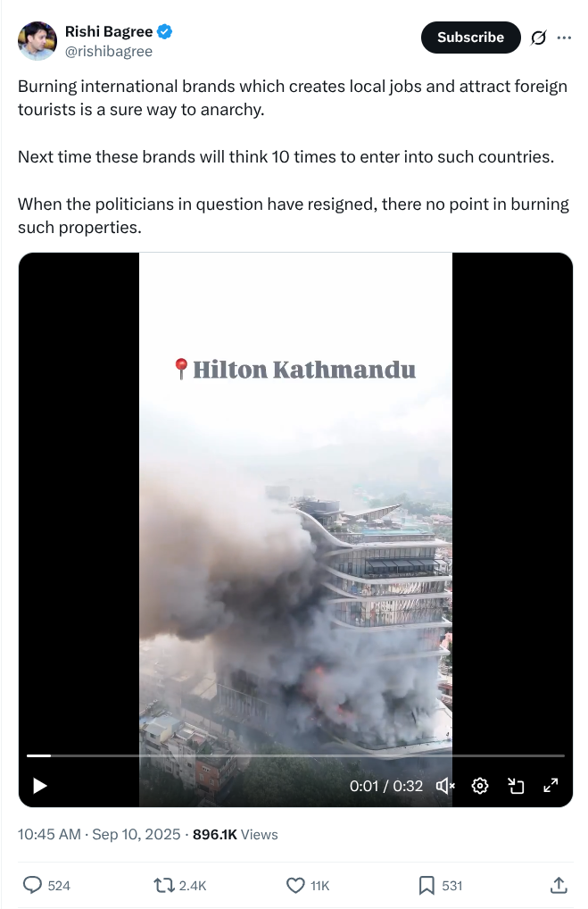Open the Rishi Bagree display name
The width and height of the screenshot is (588, 909).
[108, 31]
